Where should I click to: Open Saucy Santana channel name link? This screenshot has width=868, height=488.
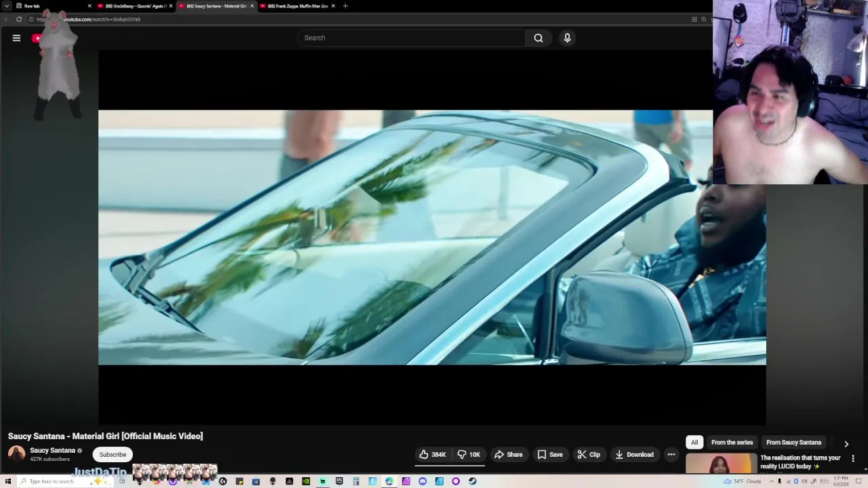click(x=52, y=451)
